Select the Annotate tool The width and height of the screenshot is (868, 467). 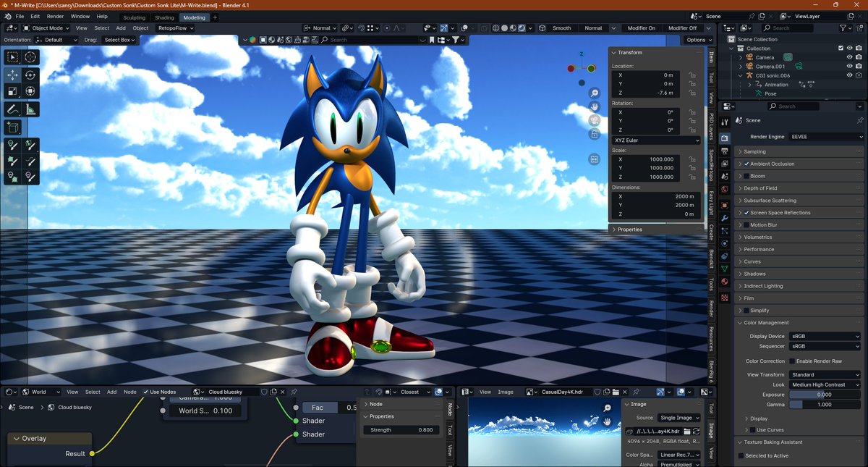click(x=13, y=109)
